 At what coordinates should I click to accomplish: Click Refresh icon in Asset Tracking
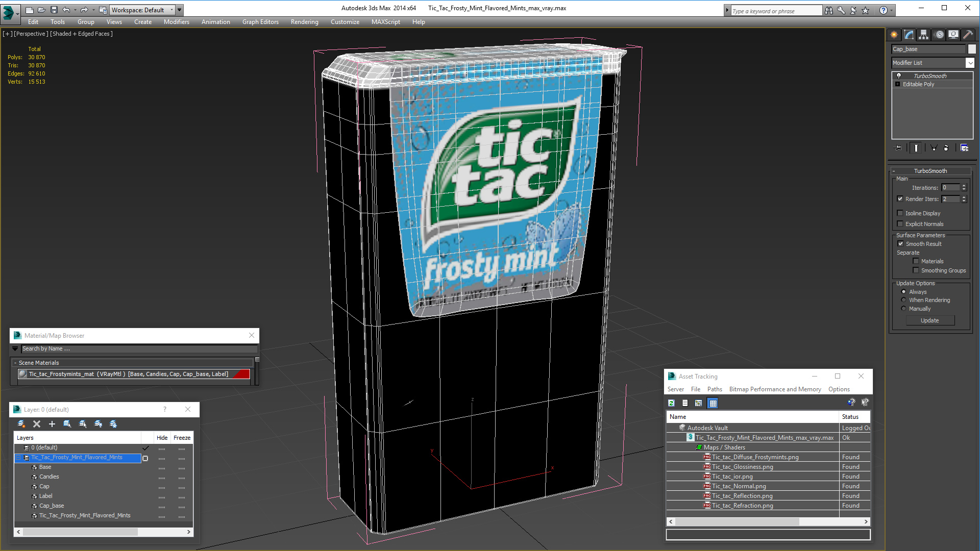coord(672,403)
